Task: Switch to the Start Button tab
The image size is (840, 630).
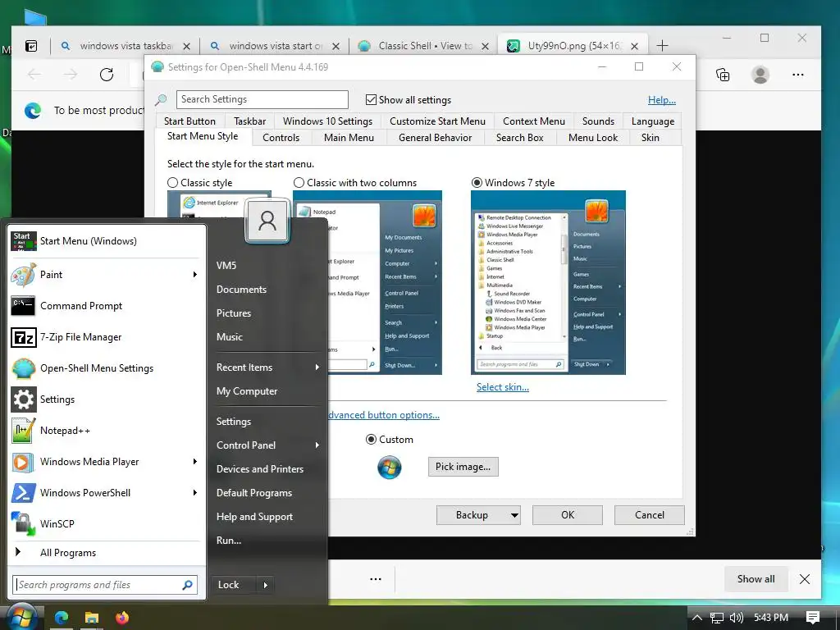Action: tap(189, 121)
